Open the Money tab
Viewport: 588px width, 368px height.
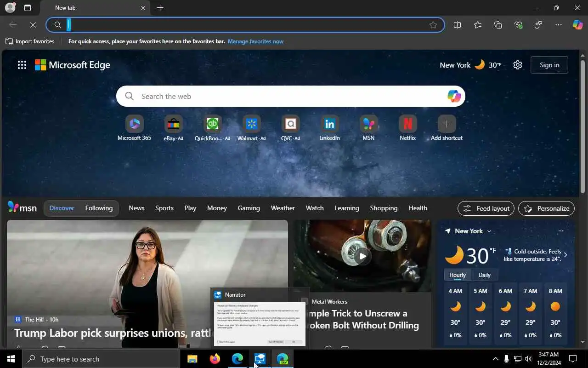coord(217,208)
